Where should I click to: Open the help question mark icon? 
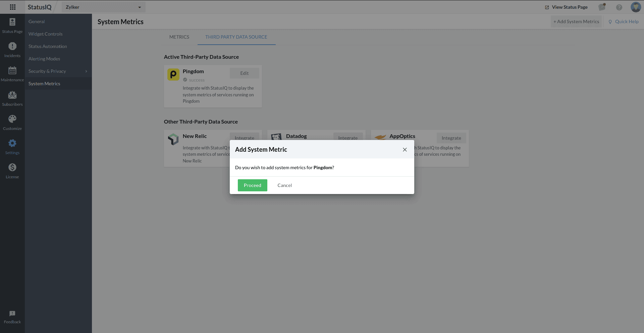click(x=619, y=7)
